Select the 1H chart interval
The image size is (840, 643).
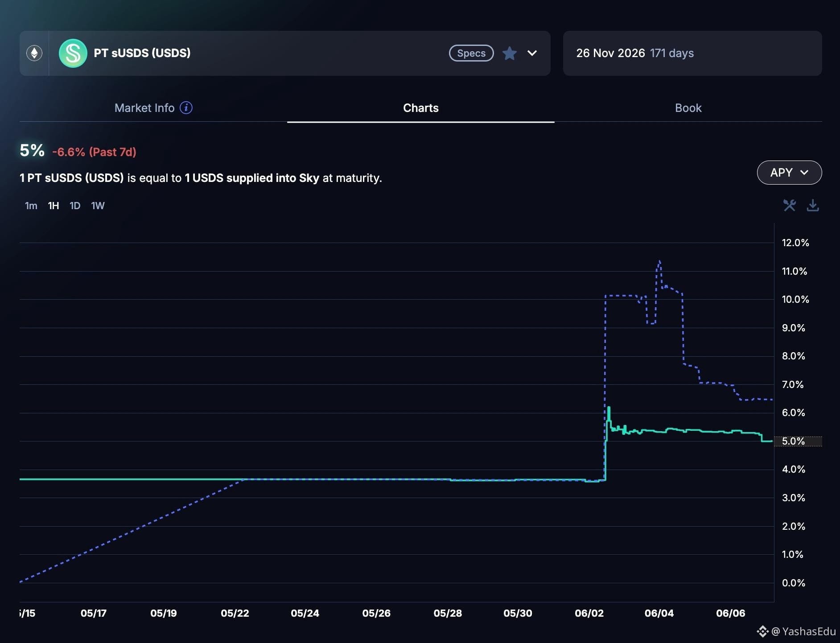(x=54, y=206)
